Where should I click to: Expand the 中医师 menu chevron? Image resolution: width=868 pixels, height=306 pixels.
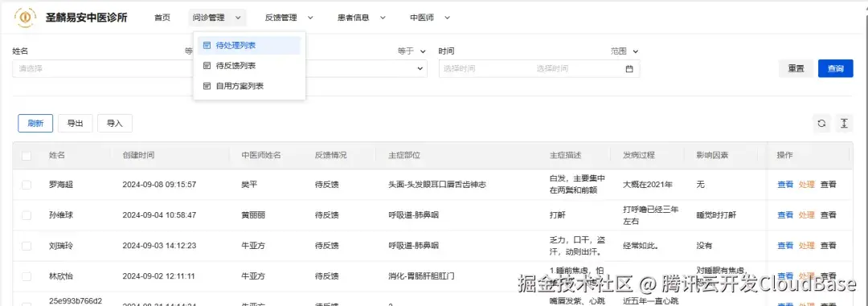tap(448, 18)
